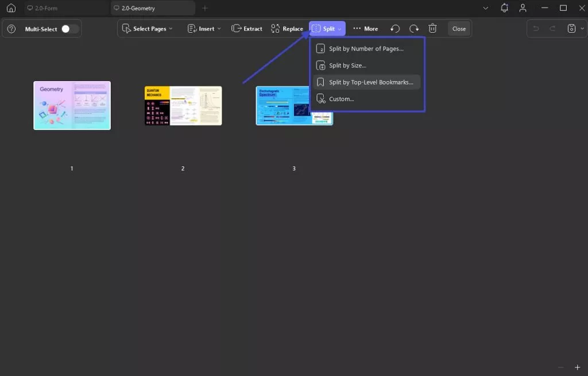Toggle the Multi-Select switch
Screen dimensions: 588x376
point(70,29)
